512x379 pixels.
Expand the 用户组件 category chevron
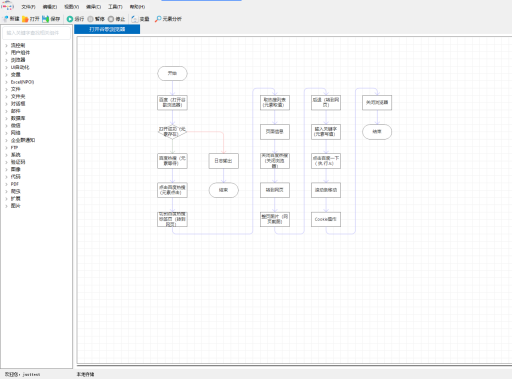point(6,53)
